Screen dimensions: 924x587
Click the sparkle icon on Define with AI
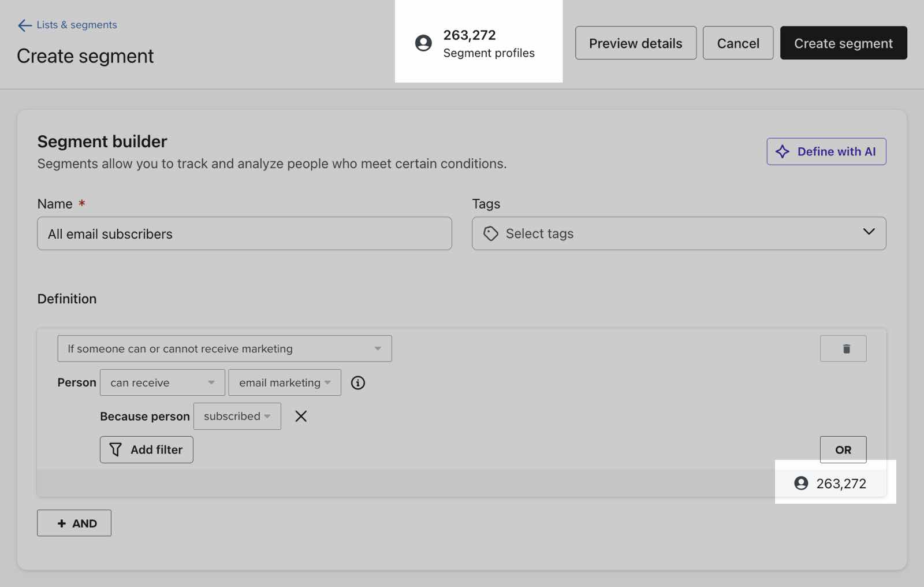(783, 151)
